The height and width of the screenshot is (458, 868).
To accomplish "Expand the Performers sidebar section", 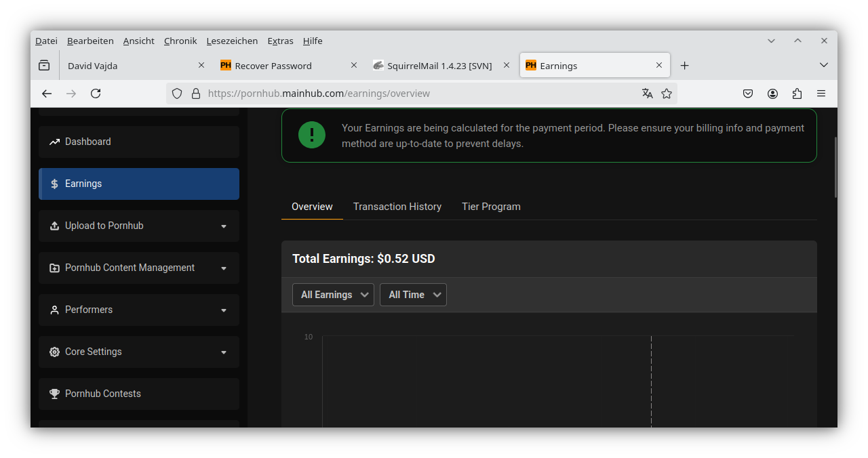I will coord(139,310).
